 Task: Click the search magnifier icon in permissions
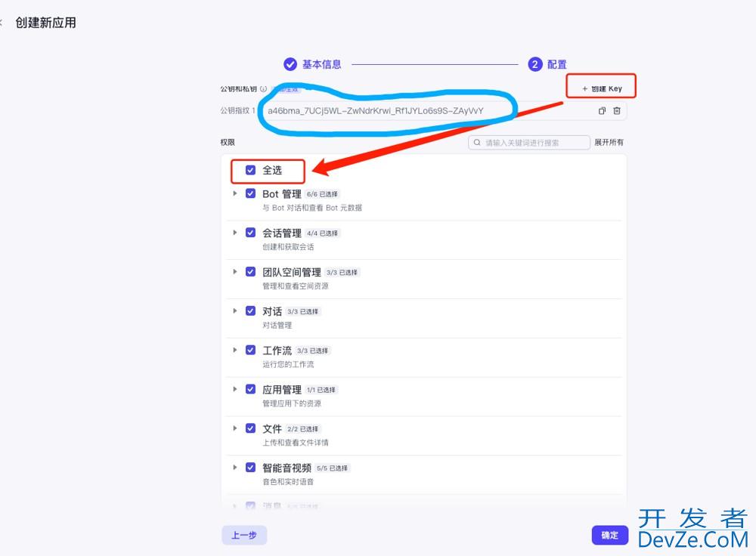pos(477,143)
